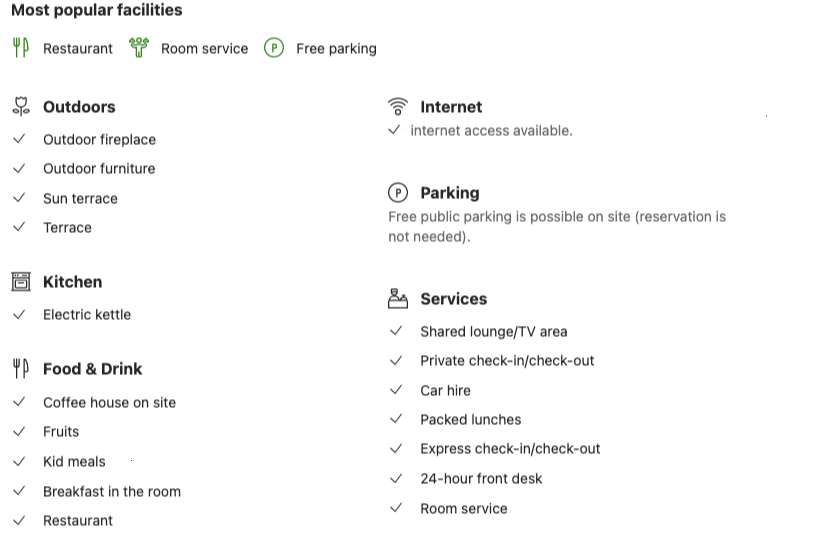The height and width of the screenshot is (548, 822).
Task: Click the Kitchen oven icon
Action: [21, 282]
